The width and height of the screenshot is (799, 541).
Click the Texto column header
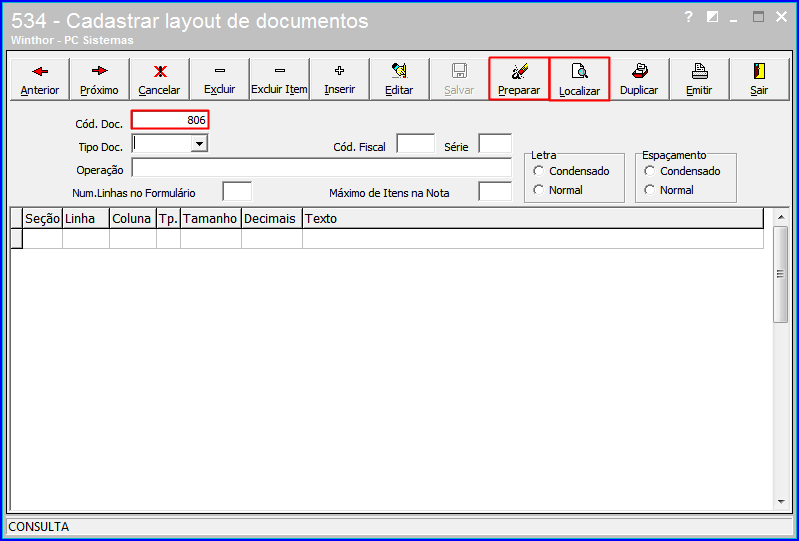pyautogui.click(x=532, y=219)
